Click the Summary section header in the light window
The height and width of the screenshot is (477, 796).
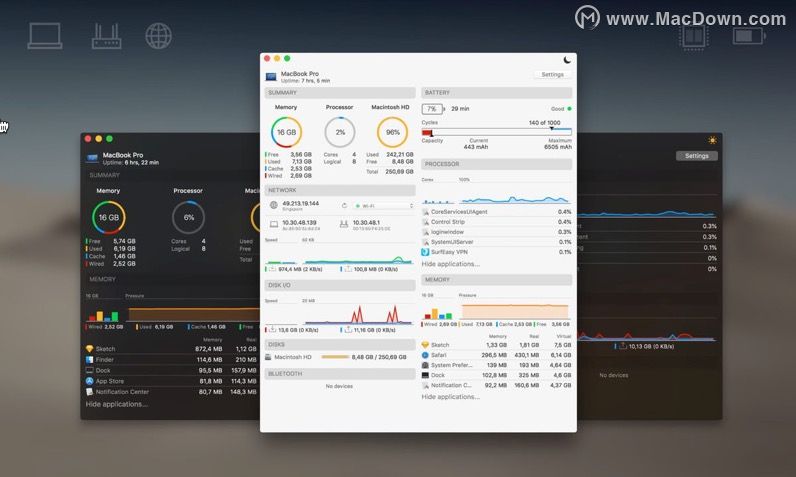(340, 93)
